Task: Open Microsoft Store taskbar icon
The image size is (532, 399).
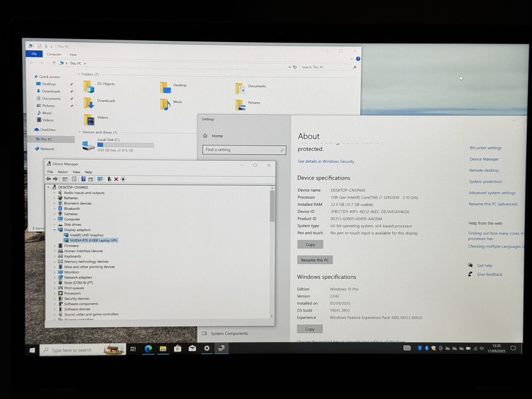Action: [178, 348]
